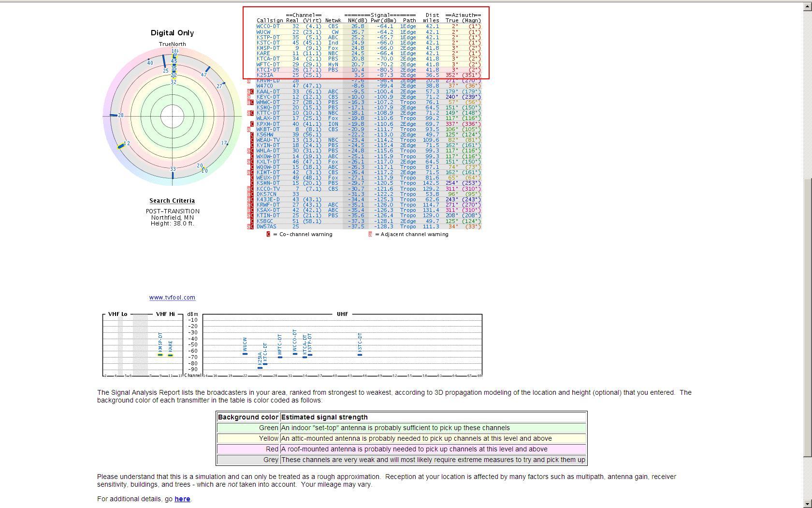The height and width of the screenshot is (508, 812).
Task: Click the WXOW-DT callsign
Action: click(268, 156)
